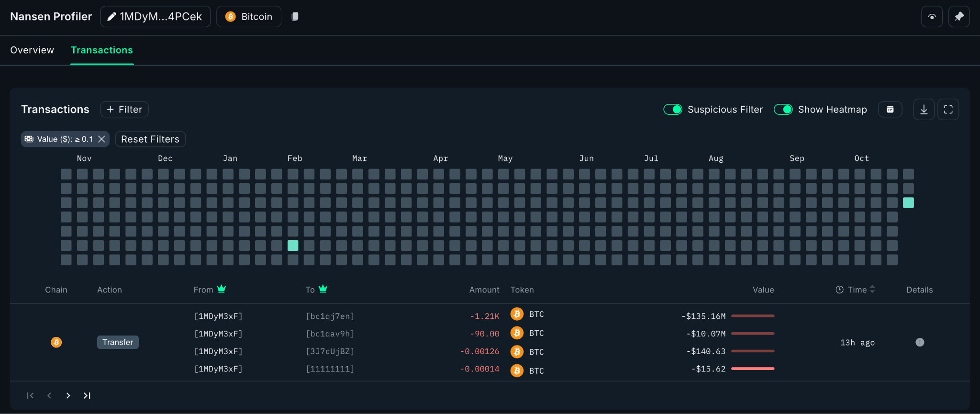The width and height of the screenshot is (980, 414).
Task: Remove the Value filter chip
Action: click(101, 139)
